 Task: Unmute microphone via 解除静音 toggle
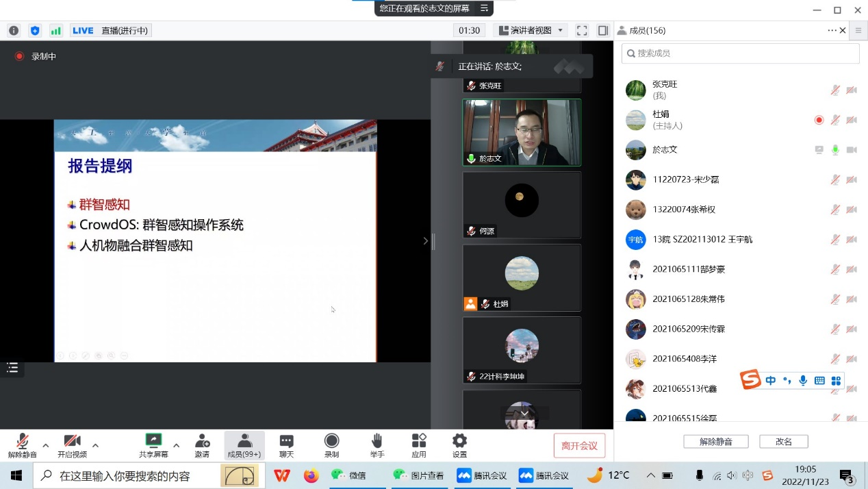tap(22, 445)
